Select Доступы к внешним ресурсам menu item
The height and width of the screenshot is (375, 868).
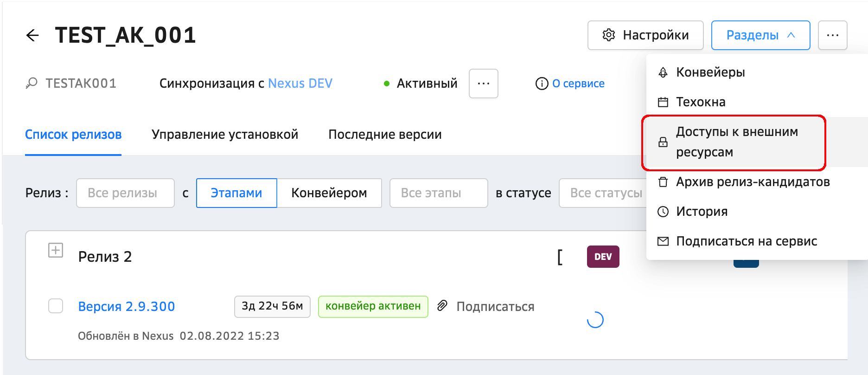tap(736, 142)
